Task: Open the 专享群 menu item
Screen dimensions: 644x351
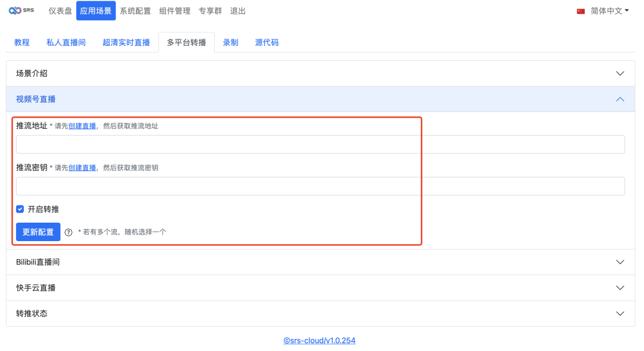Action: tap(210, 11)
